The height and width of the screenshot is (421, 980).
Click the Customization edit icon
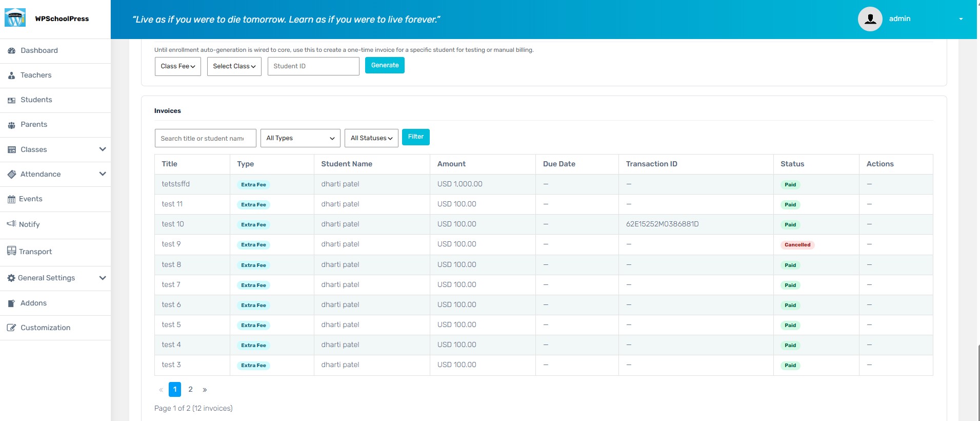[11, 328]
